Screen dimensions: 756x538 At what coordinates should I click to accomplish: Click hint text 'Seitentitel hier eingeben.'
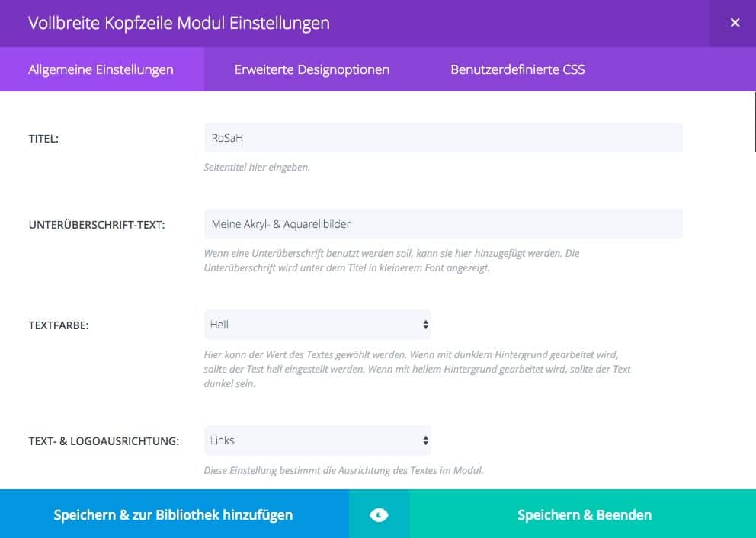(257, 168)
